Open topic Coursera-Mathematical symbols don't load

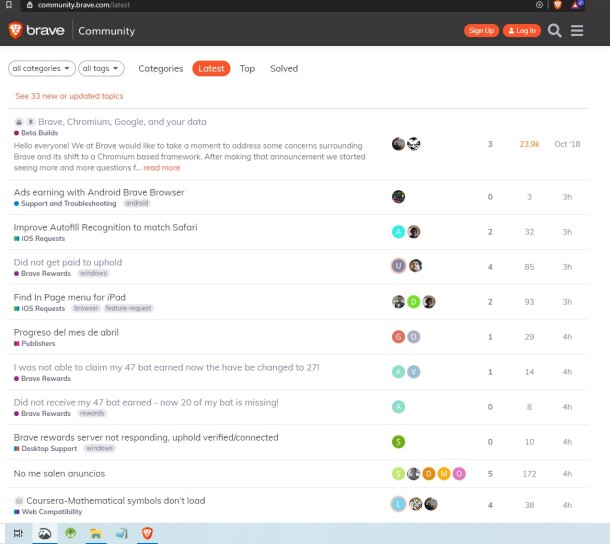116,500
